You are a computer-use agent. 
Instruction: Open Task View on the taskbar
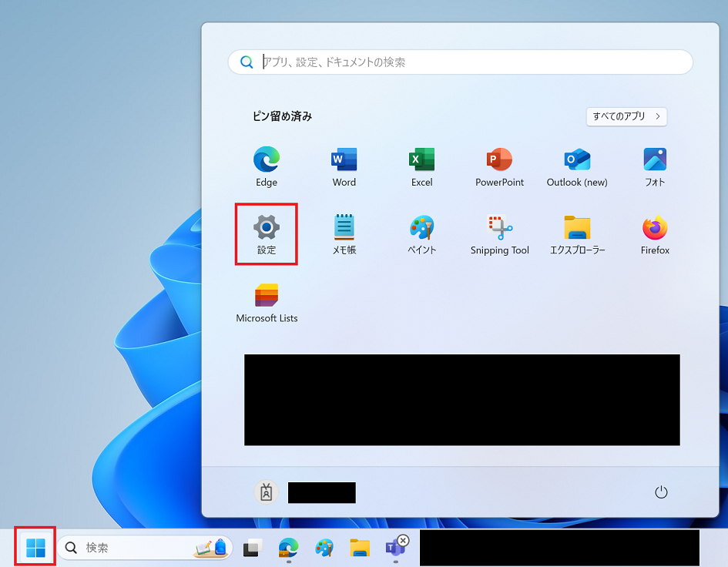253,548
